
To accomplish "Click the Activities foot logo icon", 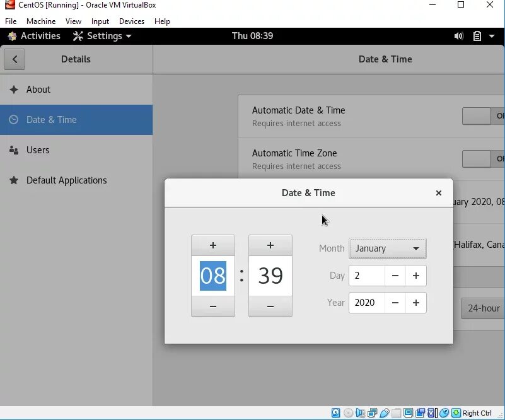I will point(12,36).
